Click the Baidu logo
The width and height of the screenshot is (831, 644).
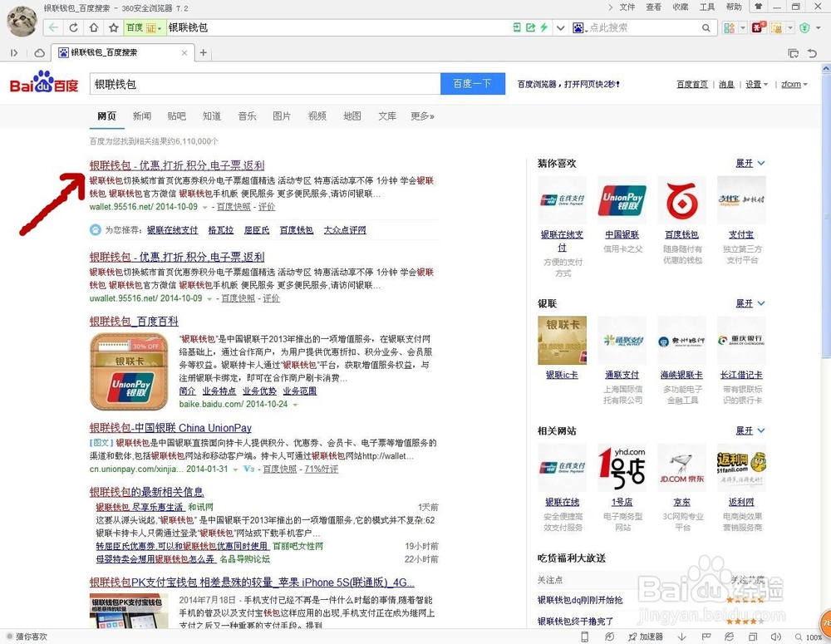pyautogui.click(x=44, y=82)
